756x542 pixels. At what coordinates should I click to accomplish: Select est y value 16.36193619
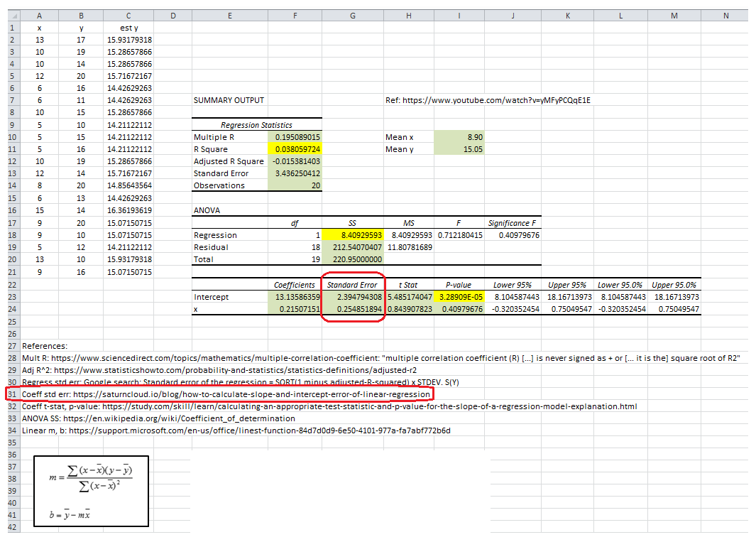[128, 210]
